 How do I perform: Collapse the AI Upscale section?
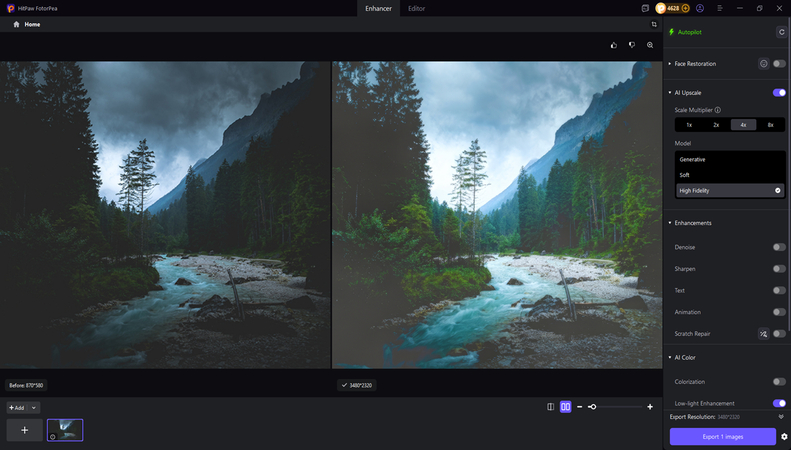670,92
